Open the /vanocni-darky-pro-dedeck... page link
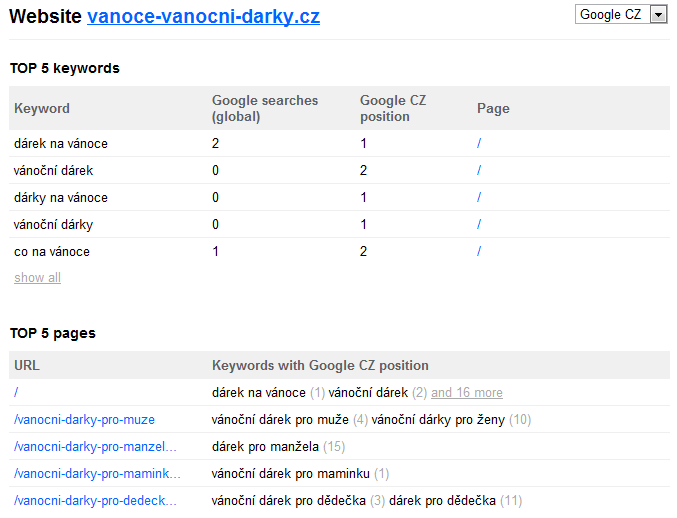 pyautogui.click(x=95, y=500)
